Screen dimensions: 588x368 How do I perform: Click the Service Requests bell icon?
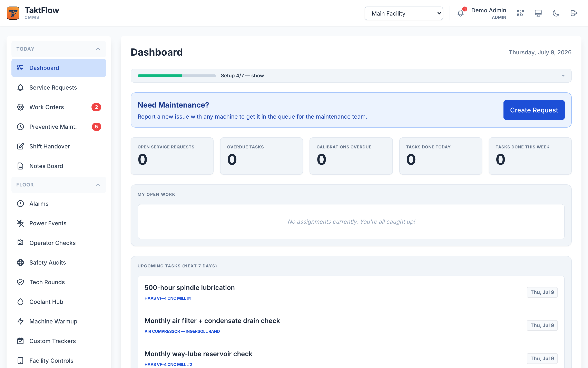tap(20, 87)
